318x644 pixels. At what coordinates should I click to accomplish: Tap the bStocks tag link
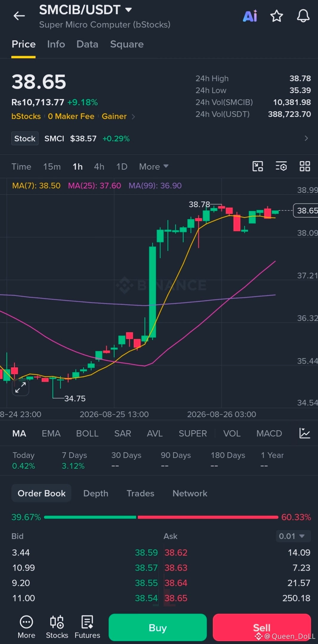click(26, 116)
